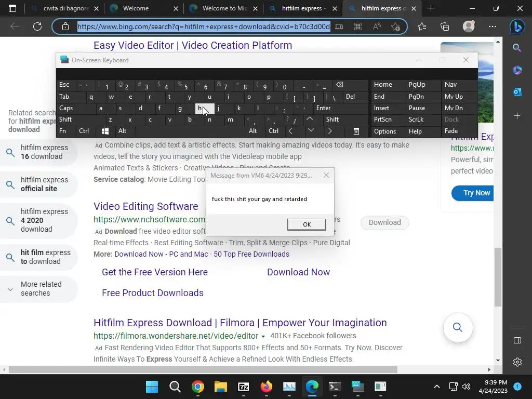
Task: Open Get the Free Version Here link
Action: coord(155,272)
